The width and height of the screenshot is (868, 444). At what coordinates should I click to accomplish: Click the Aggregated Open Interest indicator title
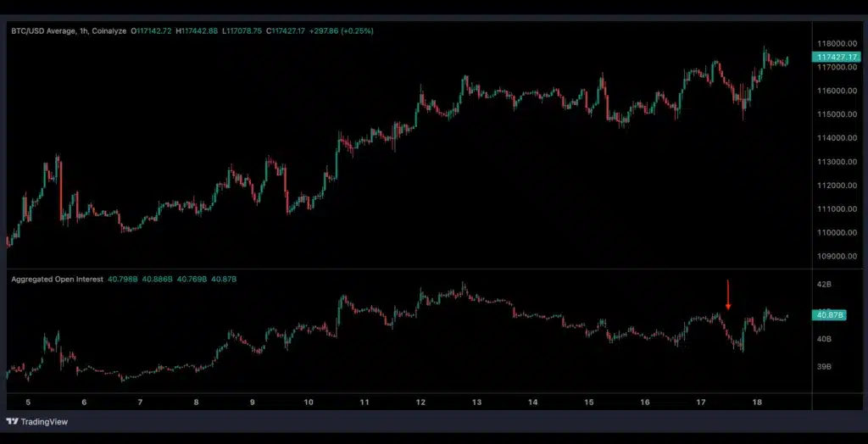57,280
